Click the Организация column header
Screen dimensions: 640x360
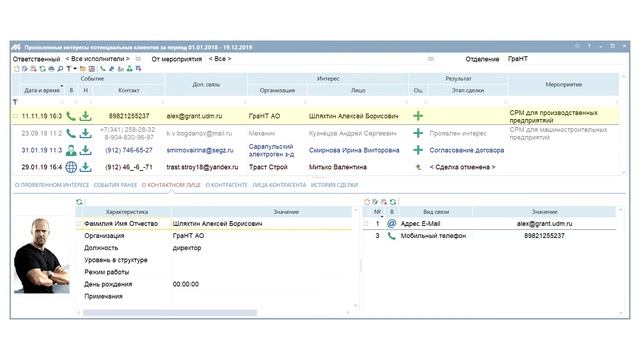[277, 90]
